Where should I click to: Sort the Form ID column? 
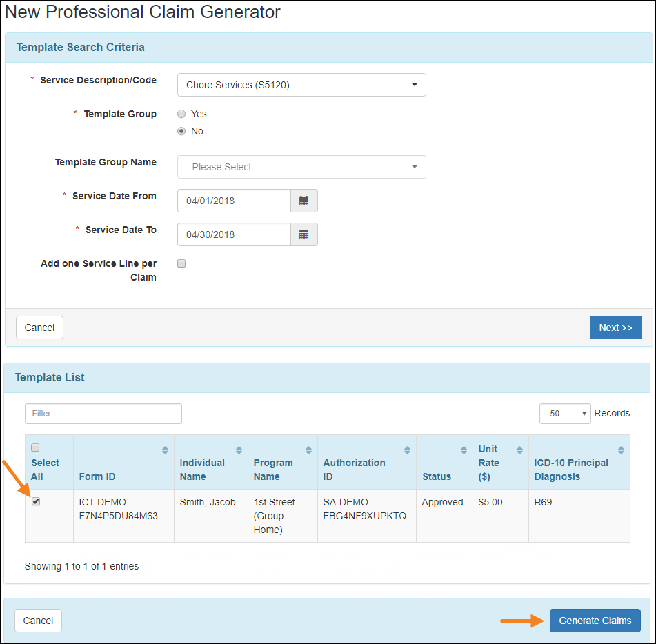[x=164, y=449]
